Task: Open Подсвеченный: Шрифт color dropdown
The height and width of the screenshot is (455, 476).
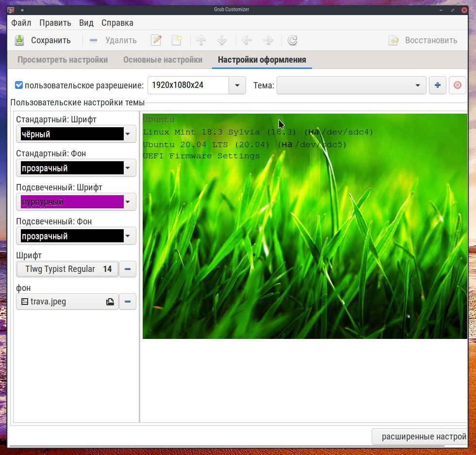Action: click(x=76, y=202)
